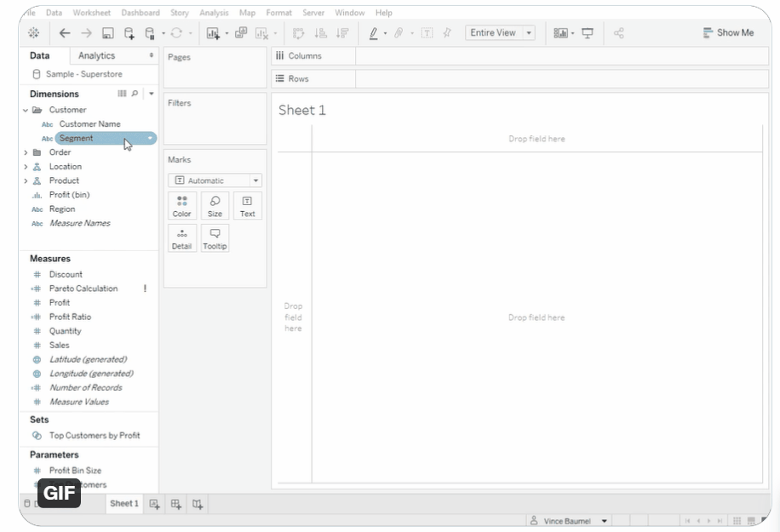
Task: Expand the Location hierarchy
Action: pos(26,167)
